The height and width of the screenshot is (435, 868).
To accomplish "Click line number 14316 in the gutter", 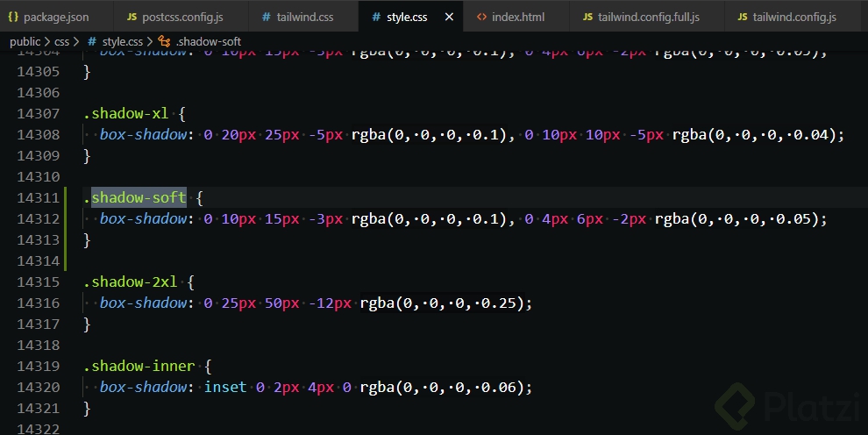I will coord(39,303).
